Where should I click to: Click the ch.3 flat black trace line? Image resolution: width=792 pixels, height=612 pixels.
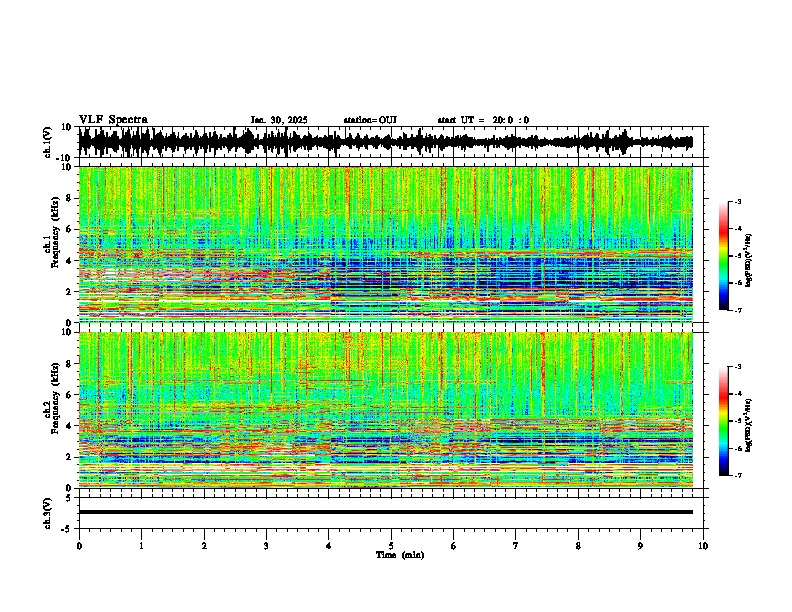(385, 512)
